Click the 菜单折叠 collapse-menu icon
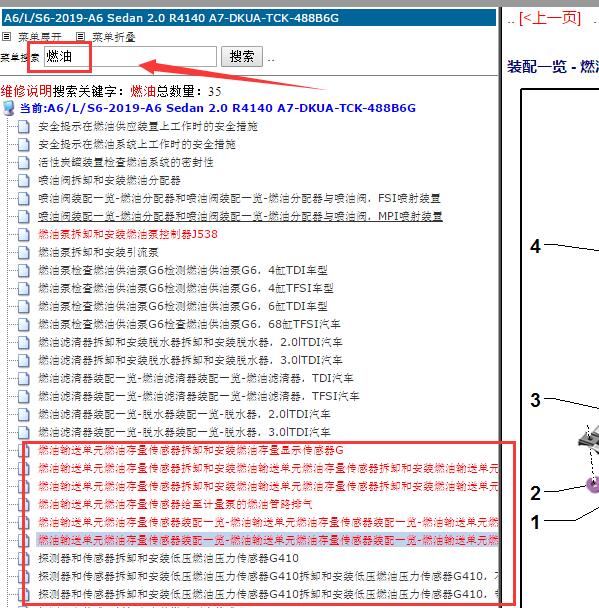 80,37
